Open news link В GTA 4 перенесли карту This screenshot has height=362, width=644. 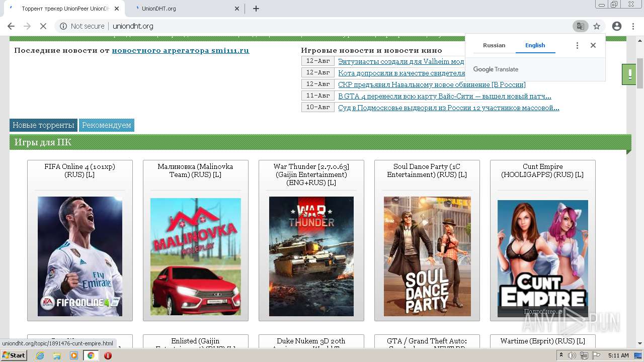445,96
